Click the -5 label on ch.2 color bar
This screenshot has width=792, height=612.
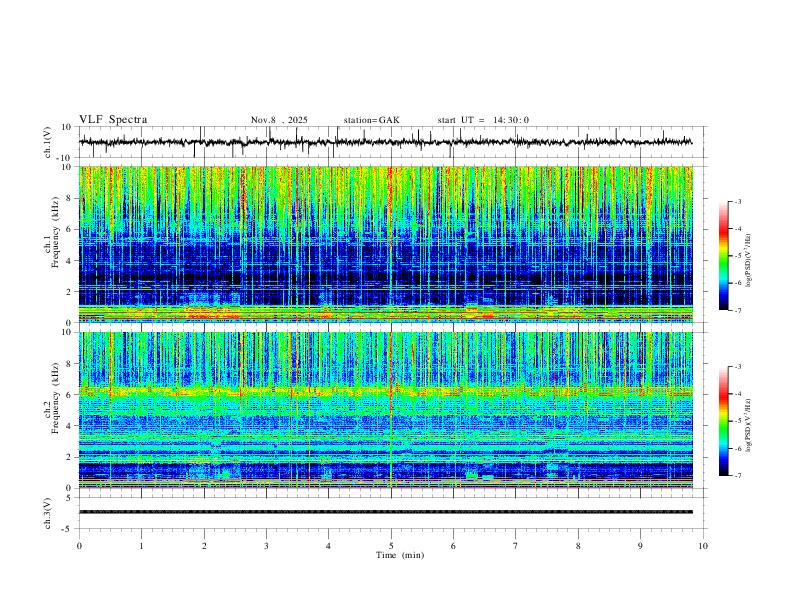click(738, 421)
